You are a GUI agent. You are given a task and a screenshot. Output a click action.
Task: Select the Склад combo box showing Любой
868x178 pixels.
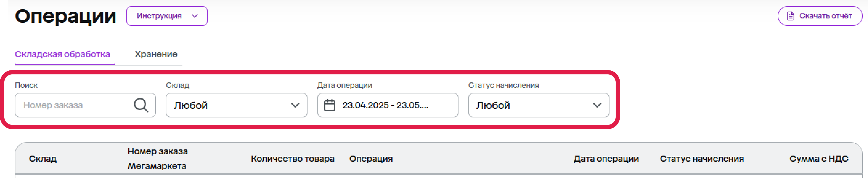(x=237, y=105)
